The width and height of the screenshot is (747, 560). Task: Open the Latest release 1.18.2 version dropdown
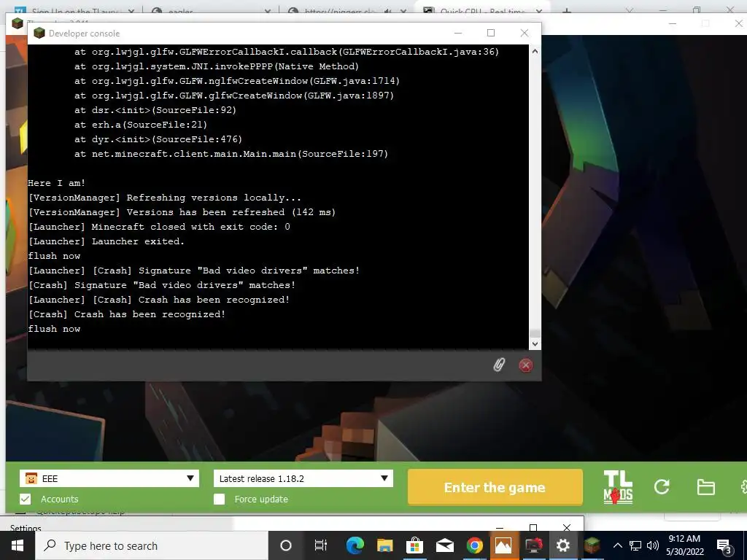click(x=303, y=478)
